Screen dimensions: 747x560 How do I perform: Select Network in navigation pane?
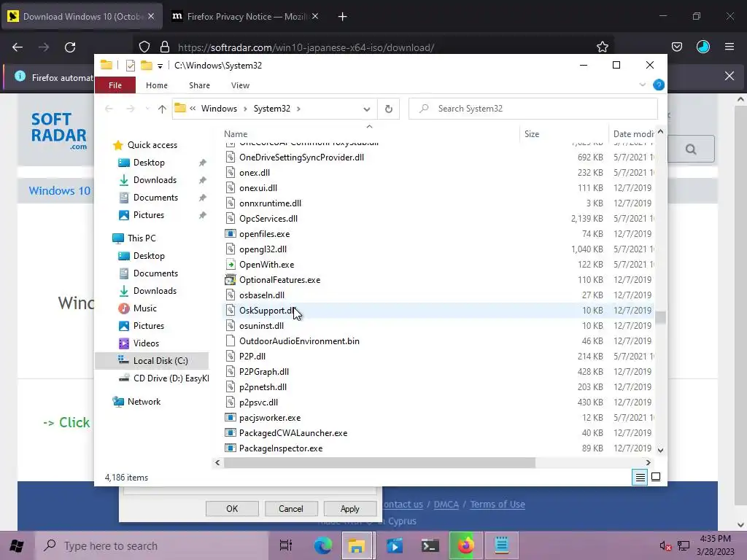pyautogui.click(x=144, y=402)
